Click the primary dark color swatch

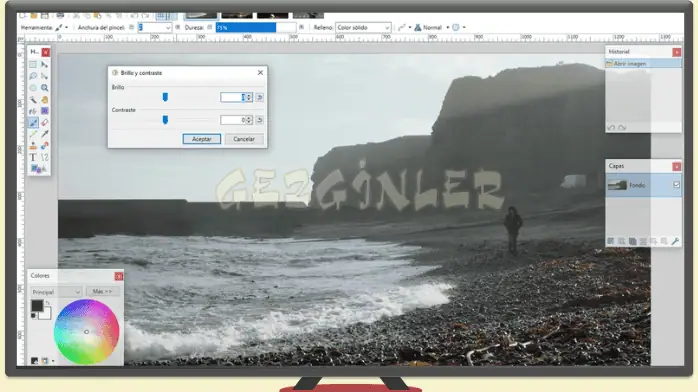coord(37,306)
